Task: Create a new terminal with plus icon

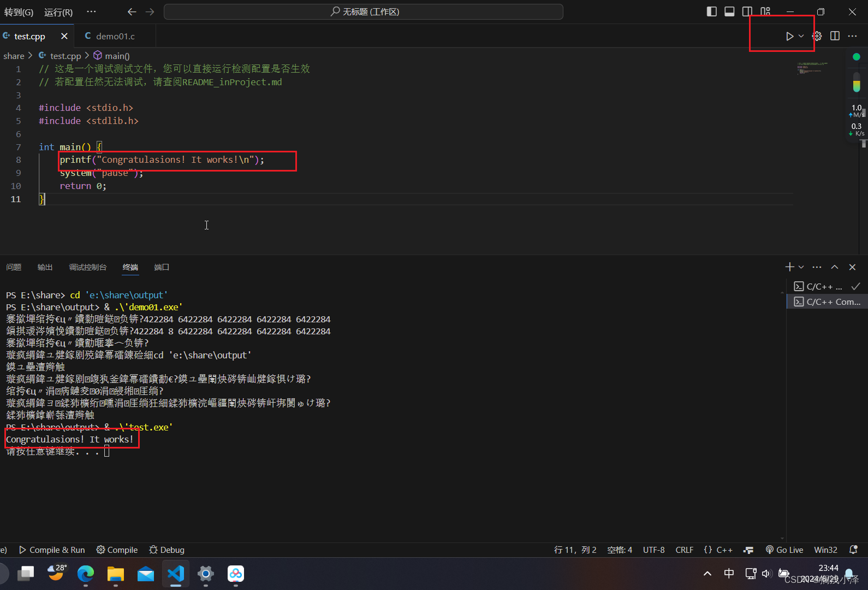Action: tap(789, 267)
